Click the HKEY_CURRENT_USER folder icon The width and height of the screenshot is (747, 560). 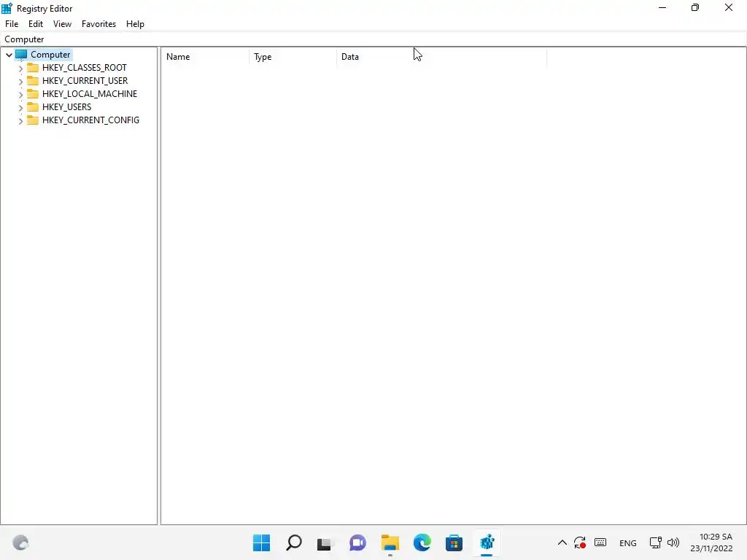[33, 80]
